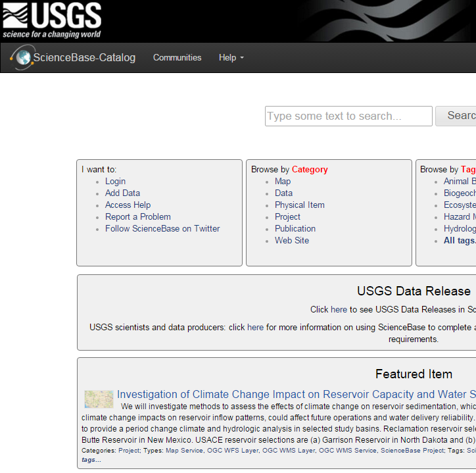Click 'here' for data producers information
Image resolution: width=476 pixels, height=473 pixels.
[255, 328]
